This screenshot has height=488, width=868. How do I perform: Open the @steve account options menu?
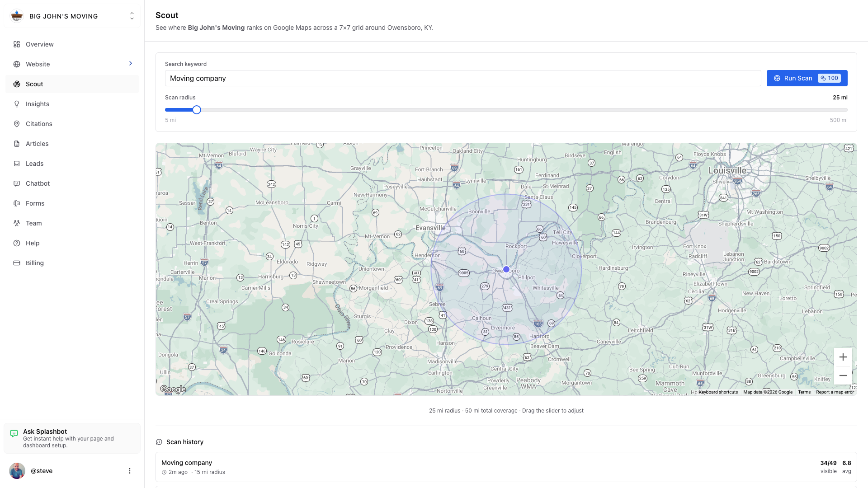[130, 470]
